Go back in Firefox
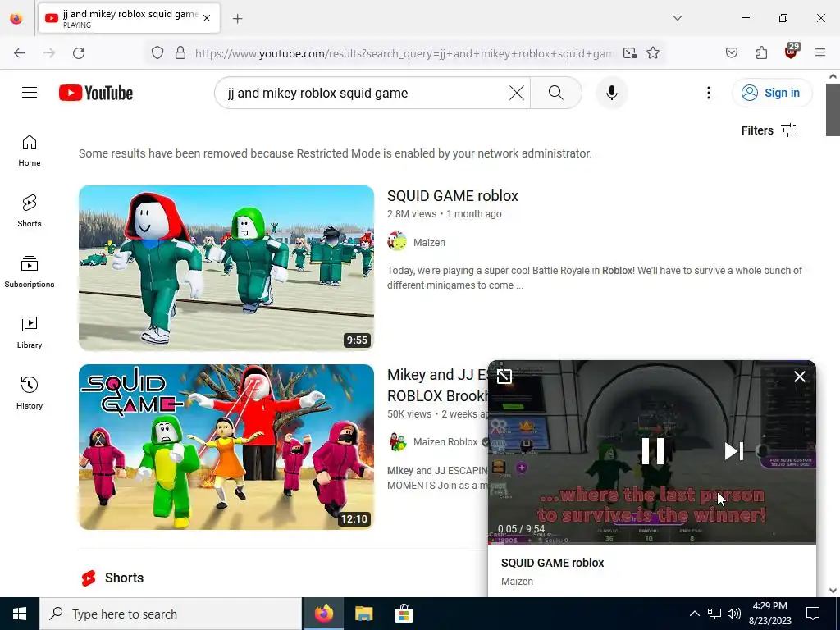 coord(20,53)
